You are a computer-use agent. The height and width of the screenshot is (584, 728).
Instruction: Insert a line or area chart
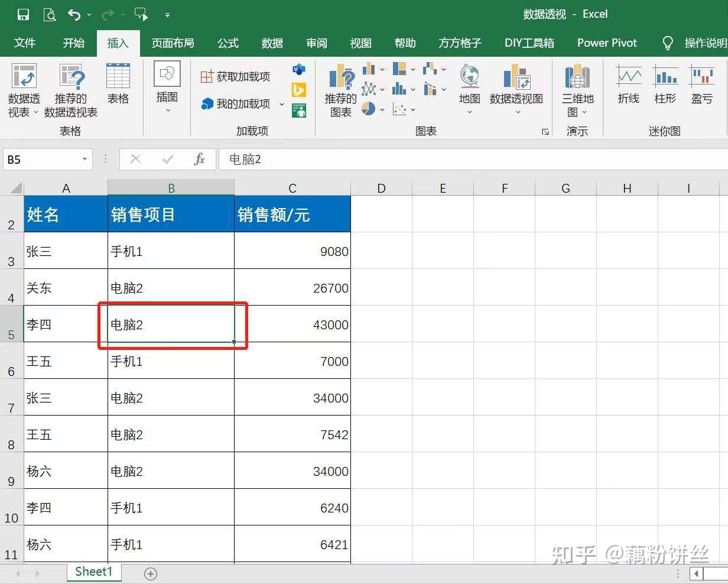[373, 89]
